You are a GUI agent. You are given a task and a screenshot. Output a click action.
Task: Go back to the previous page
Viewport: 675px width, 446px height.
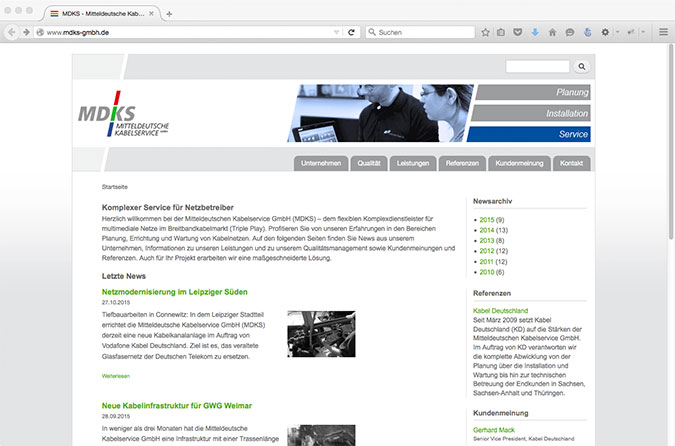(12, 32)
